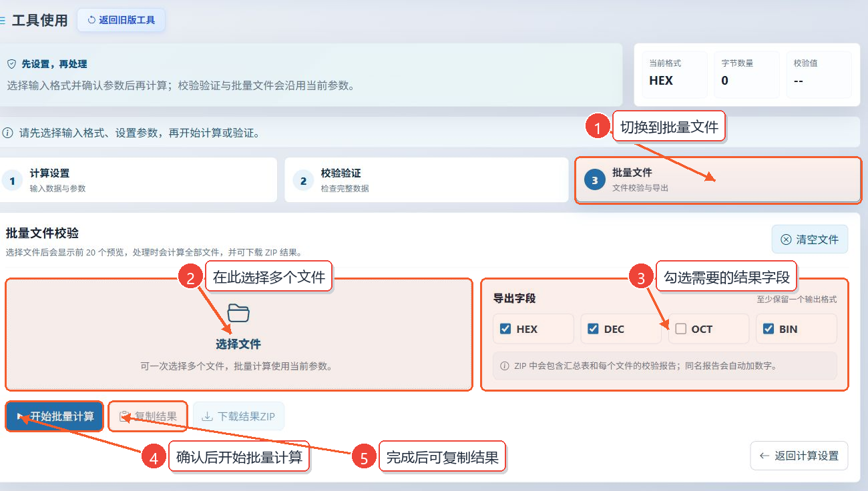Switch to the 计算设置 step tab
This screenshot has height=491, width=868.
[138, 180]
